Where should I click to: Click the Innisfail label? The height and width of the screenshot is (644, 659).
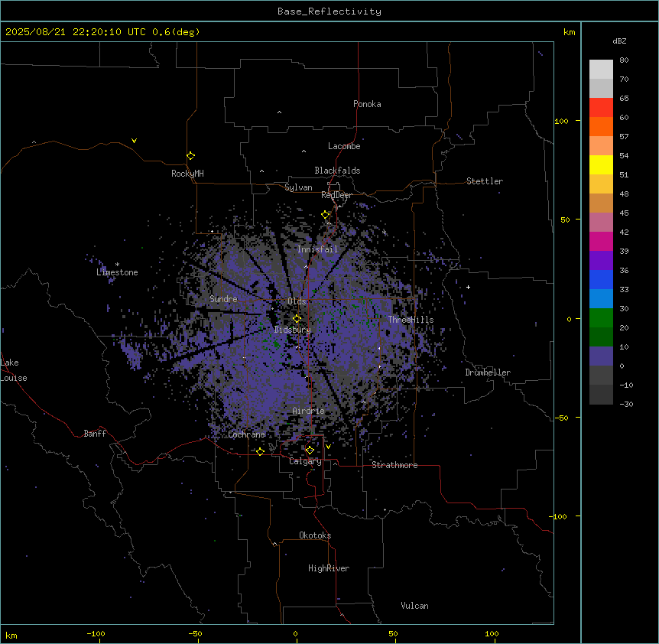(317, 249)
